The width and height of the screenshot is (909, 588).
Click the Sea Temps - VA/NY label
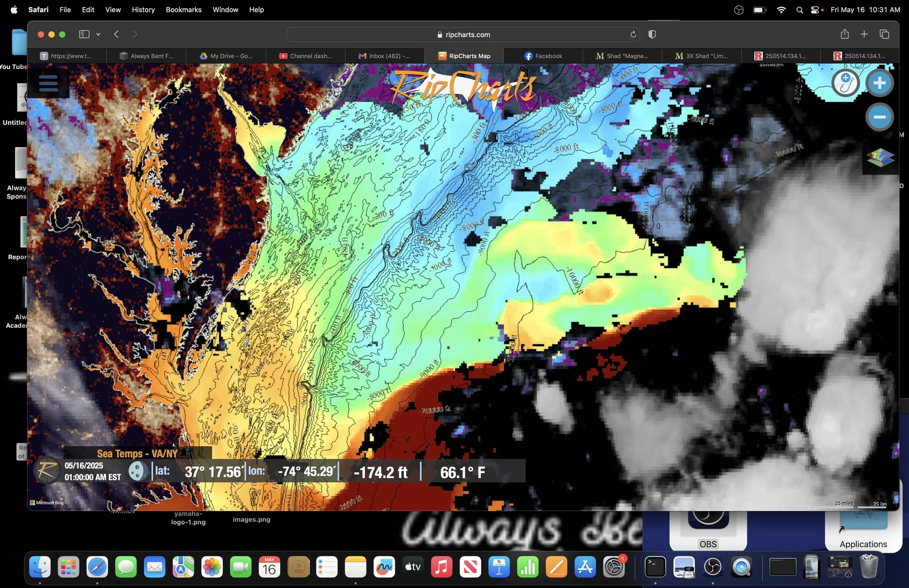137,453
